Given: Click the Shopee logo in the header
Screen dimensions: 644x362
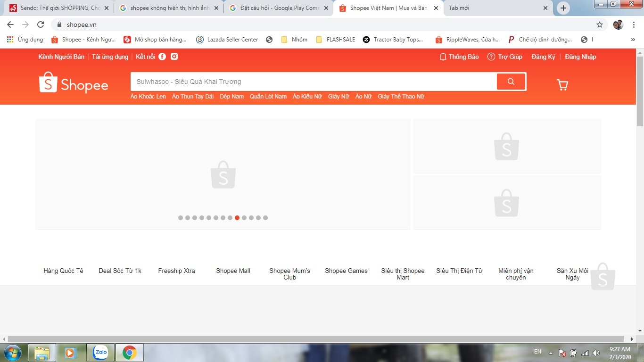Looking at the screenshot, I should click(x=74, y=82).
